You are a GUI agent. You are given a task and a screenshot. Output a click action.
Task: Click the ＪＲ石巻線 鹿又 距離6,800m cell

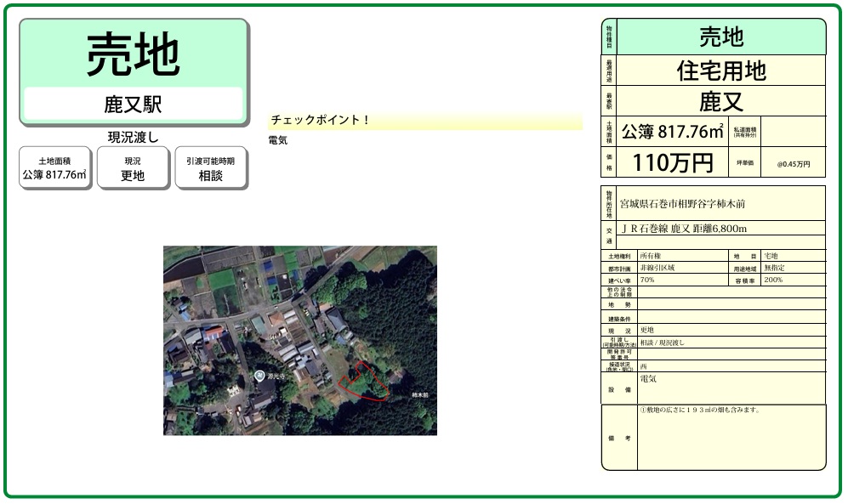pyautogui.click(x=684, y=229)
